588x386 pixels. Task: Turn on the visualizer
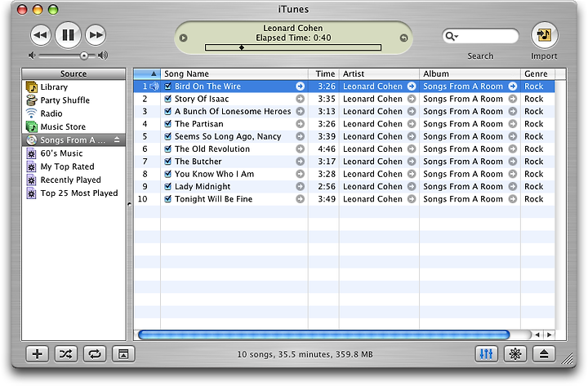click(x=515, y=354)
